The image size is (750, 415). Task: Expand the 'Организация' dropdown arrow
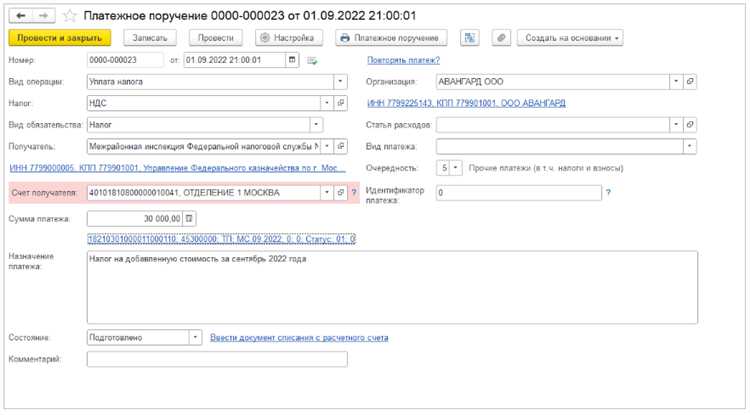coord(676,82)
